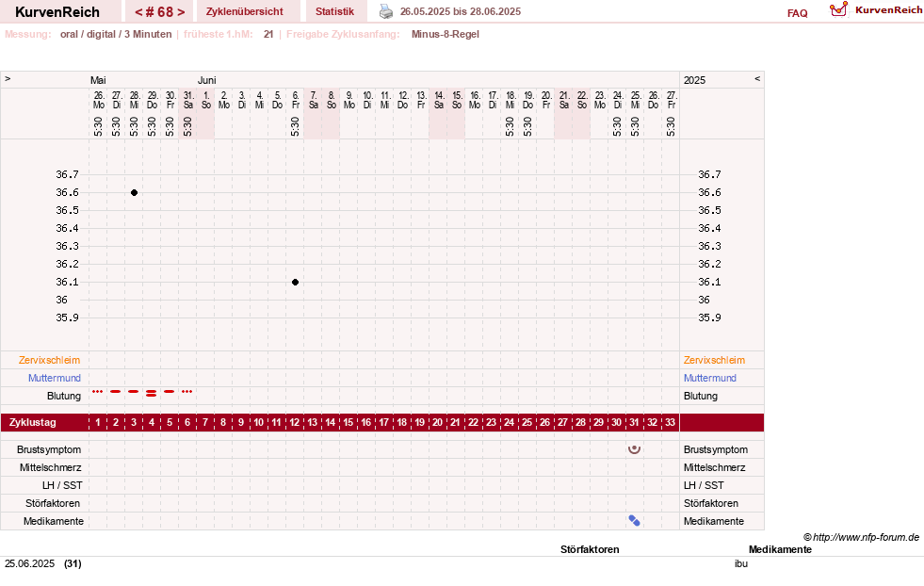This screenshot has width=924, height=586.
Task: Click the Juni month label
Action: (x=207, y=80)
